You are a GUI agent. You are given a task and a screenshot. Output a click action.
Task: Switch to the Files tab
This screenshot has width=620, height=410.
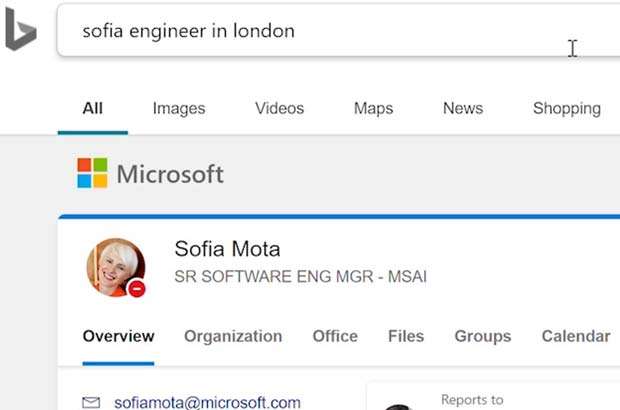406,336
